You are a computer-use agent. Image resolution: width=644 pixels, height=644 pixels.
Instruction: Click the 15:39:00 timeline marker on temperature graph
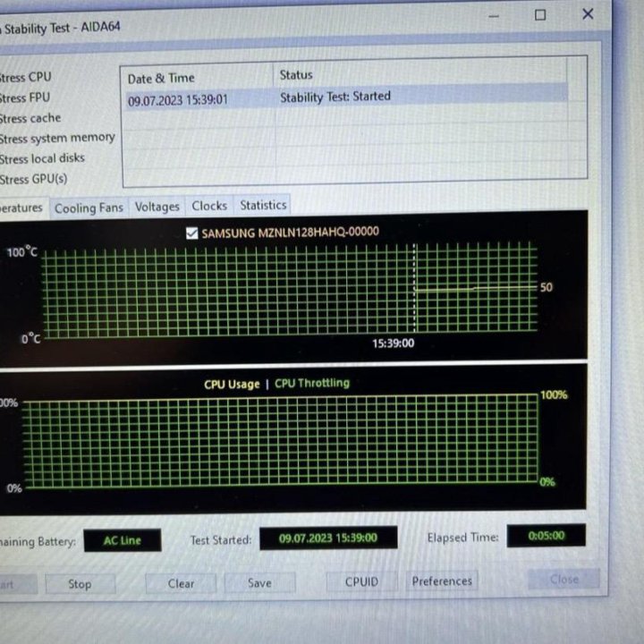point(393,343)
